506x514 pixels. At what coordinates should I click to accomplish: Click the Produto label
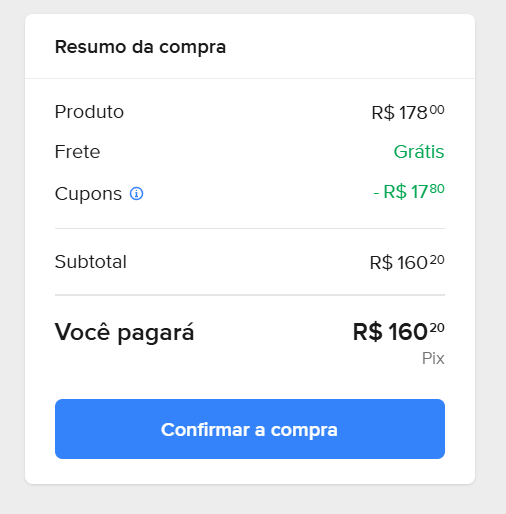pyautogui.click(x=89, y=112)
